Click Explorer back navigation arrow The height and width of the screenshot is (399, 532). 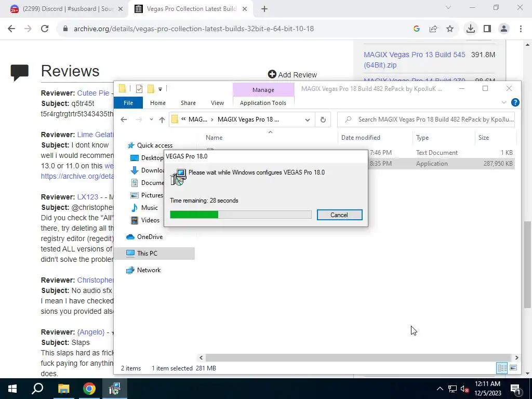(x=124, y=119)
